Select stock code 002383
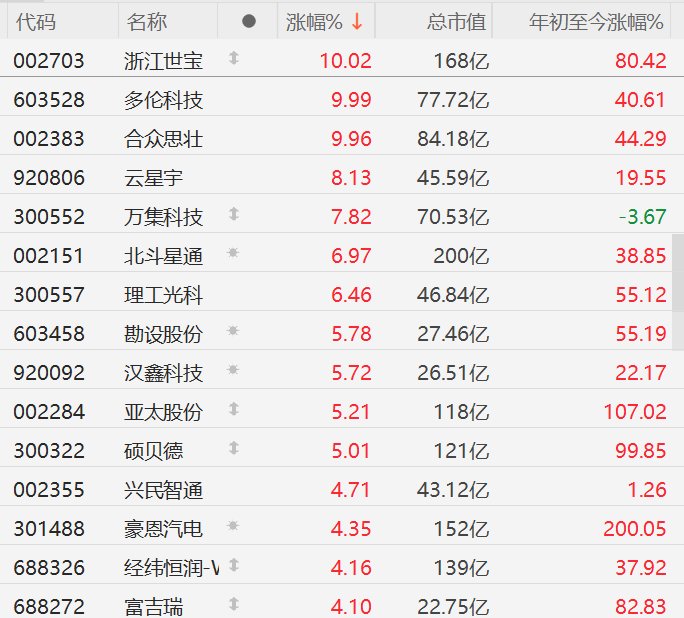Screen dimensions: 684x618 (x=49, y=139)
